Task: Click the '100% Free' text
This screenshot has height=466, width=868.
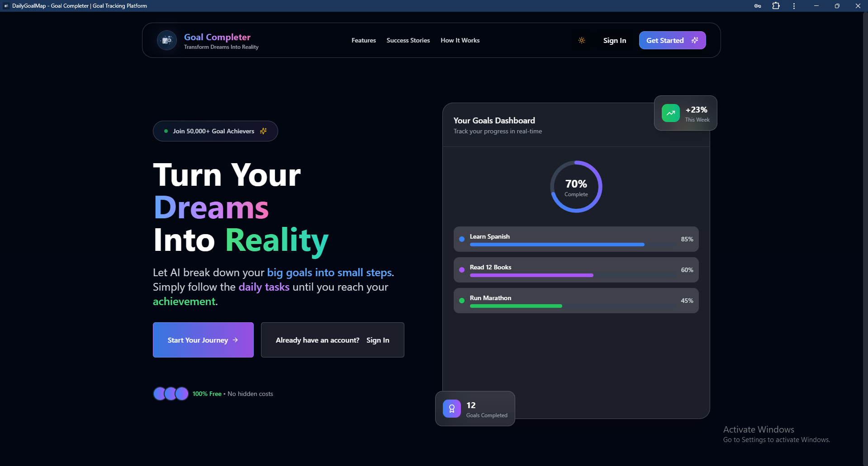Action: pyautogui.click(x=207, y=394)
